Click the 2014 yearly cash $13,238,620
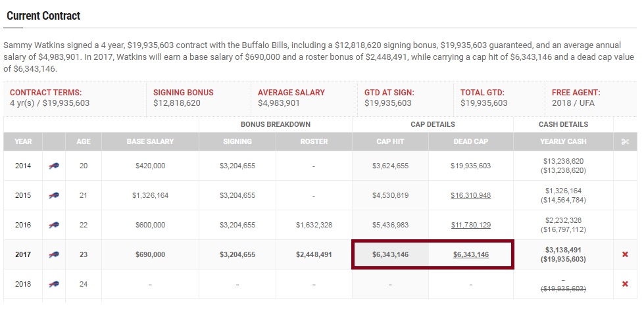Screen dimensions: 644x330 click(563, 161)
